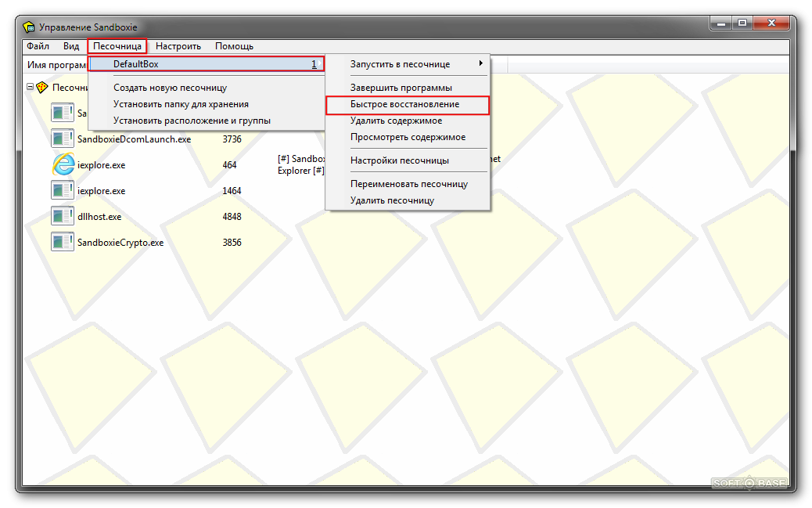
Task: Open the Настроить menu
Action: point(178,46)
